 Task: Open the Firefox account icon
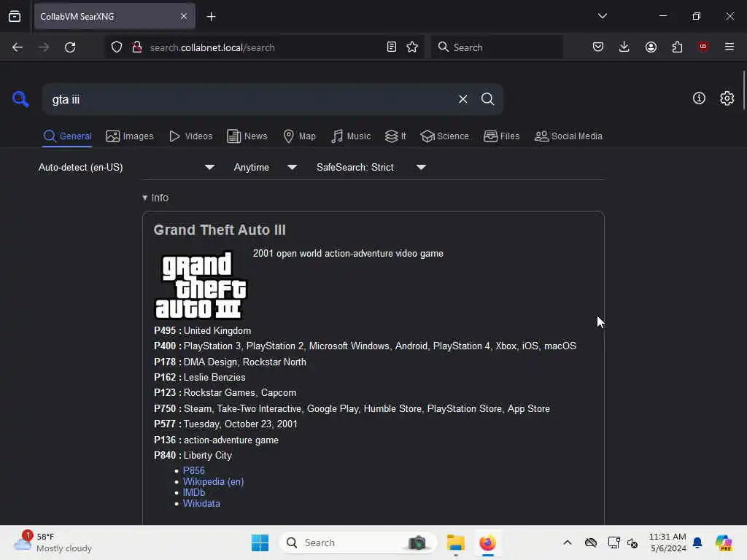pos(651,47)
